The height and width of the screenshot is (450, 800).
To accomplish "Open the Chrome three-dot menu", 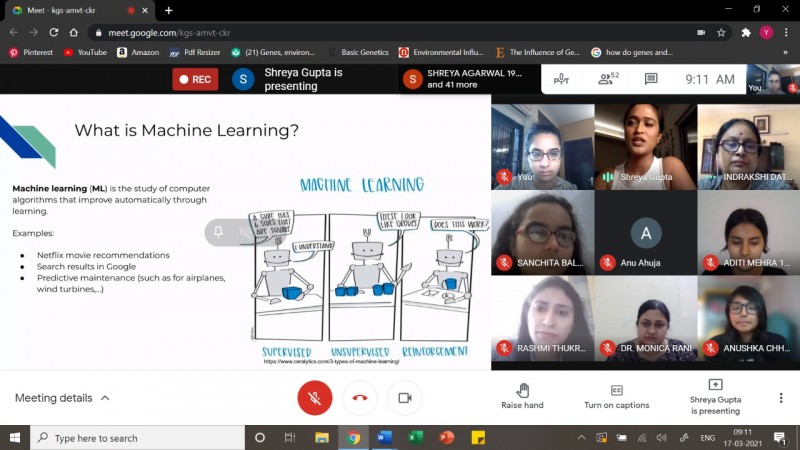I will coord(786,33).
